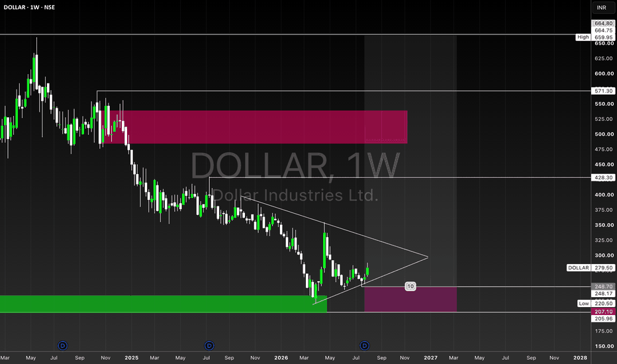Select the green demand zone rectangle
Image resolution: width=617 pixels, height=364 pixels.
point(163,304)
